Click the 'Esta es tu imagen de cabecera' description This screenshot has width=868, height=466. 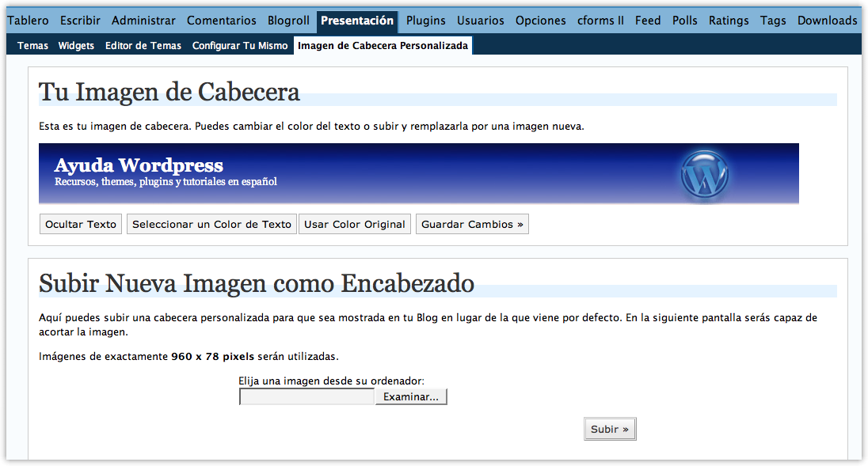[x=311, y=126]
